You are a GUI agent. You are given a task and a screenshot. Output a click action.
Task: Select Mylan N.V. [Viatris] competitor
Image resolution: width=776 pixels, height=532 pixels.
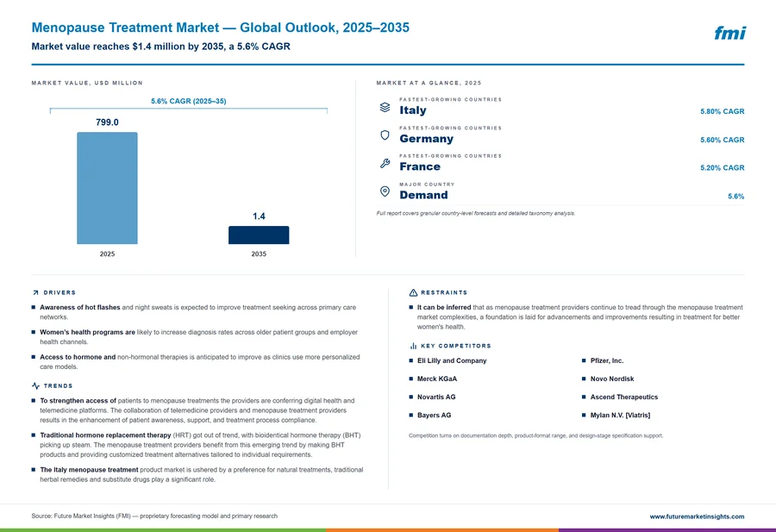point(620,416)
